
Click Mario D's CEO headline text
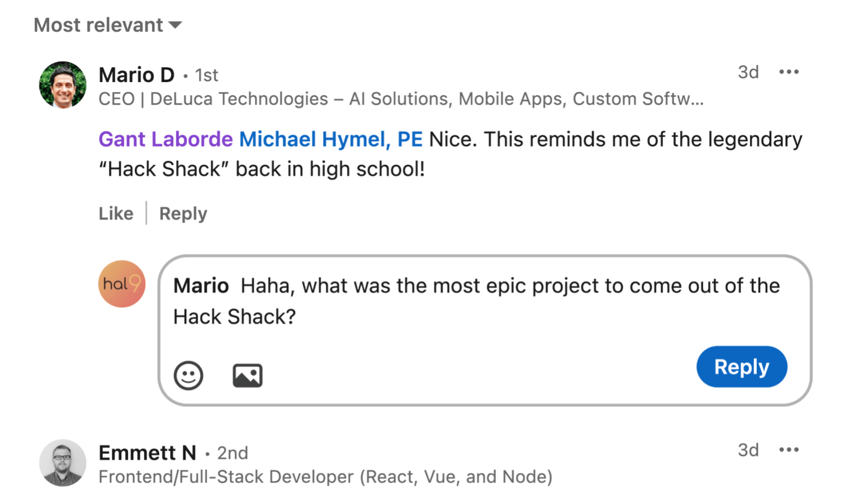[400, 99]
